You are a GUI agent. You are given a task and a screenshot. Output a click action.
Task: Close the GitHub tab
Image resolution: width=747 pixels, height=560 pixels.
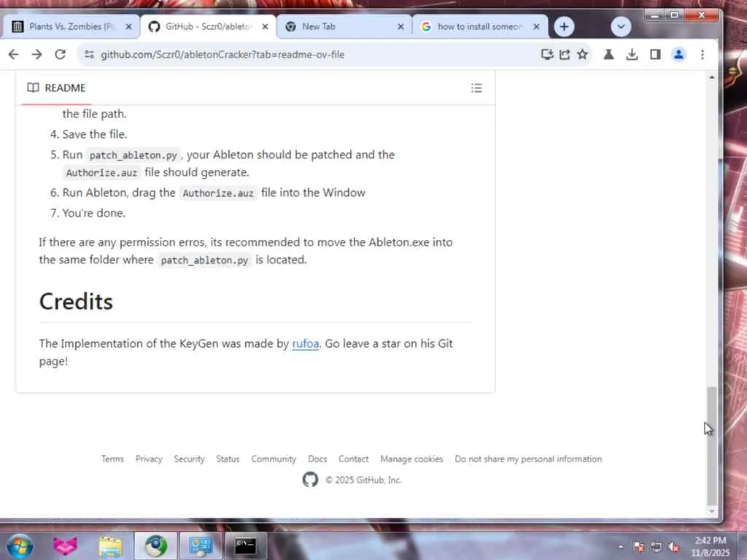265,27
